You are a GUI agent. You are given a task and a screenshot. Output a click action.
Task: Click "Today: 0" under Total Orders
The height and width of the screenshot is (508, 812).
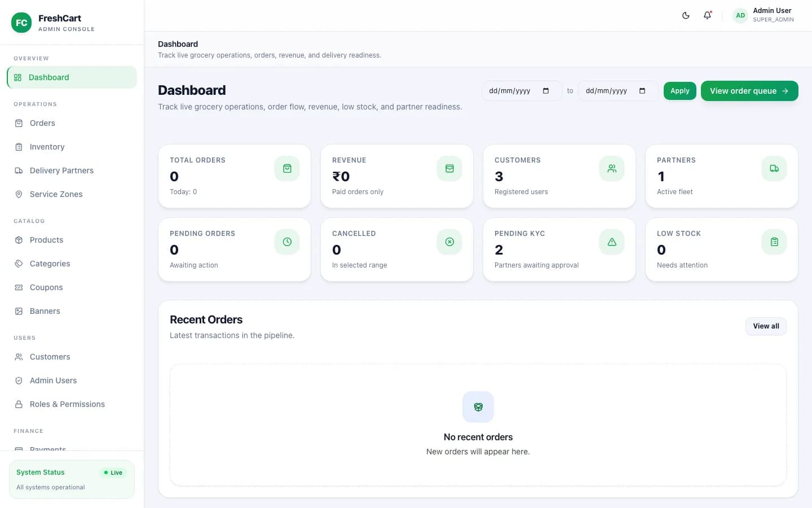pos(183,192)
